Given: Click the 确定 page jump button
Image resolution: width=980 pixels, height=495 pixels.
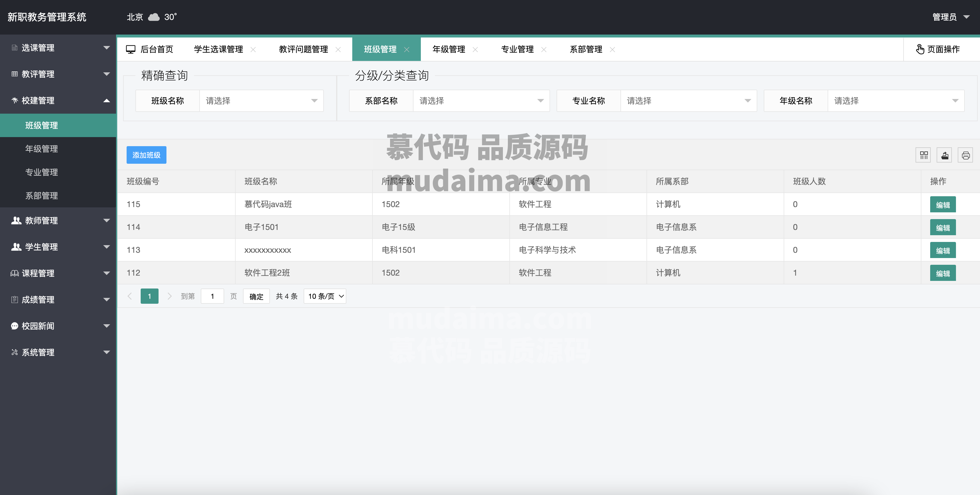Looking at the screenshot, I should click(256, 296).
